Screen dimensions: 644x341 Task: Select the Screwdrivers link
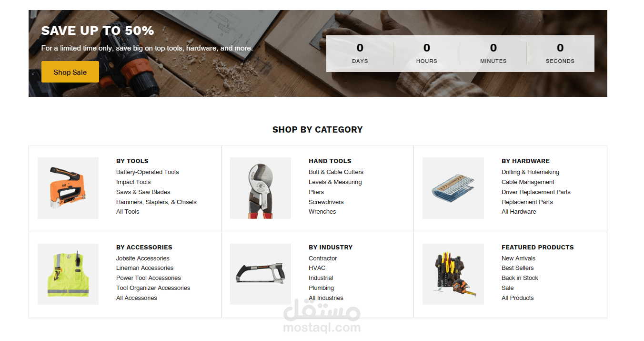(326, 202)
